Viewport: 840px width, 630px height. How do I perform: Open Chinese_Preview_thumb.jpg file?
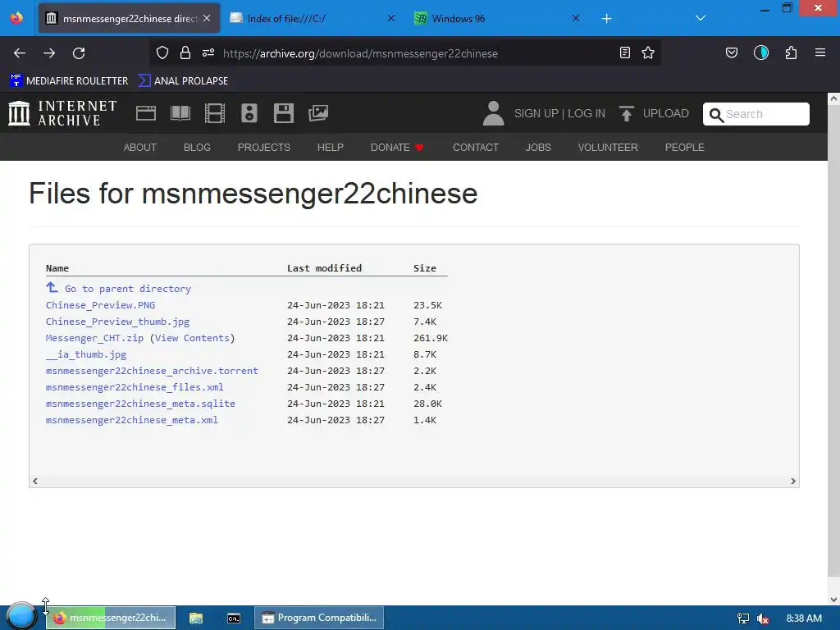[x=117, y=322]
